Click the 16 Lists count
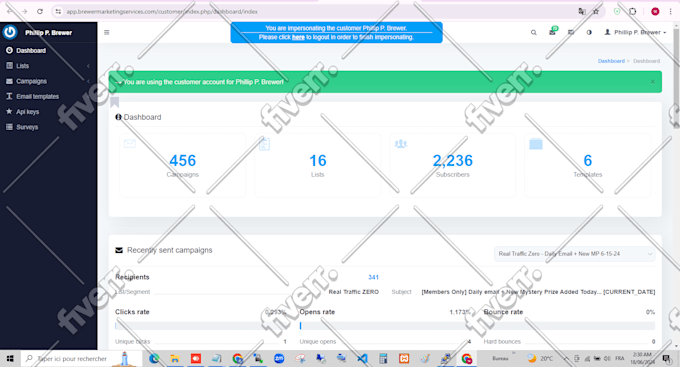Screen dimensions: 680x367 click(317, 161)
